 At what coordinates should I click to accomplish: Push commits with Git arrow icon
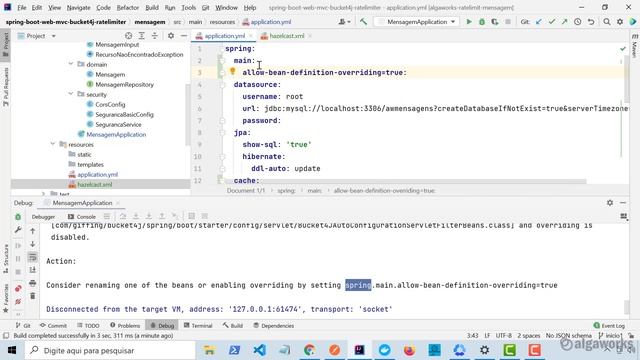click(x=564, y=22)
